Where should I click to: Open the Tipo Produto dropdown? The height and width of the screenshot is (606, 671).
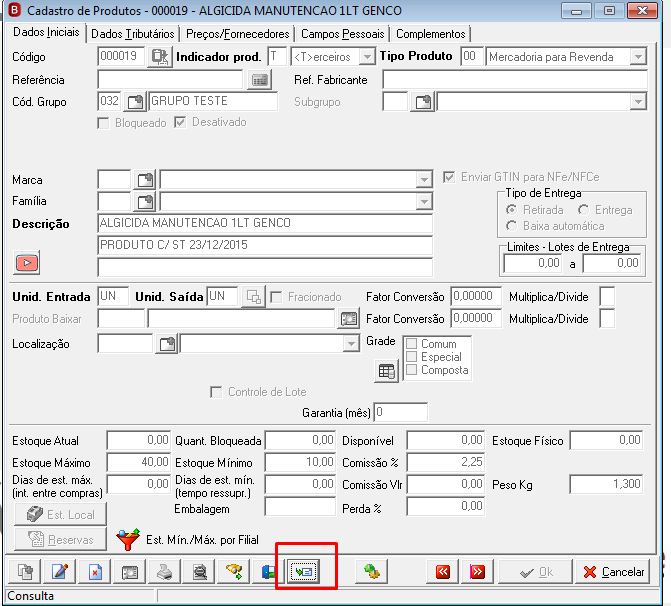(x=638, y=56)
